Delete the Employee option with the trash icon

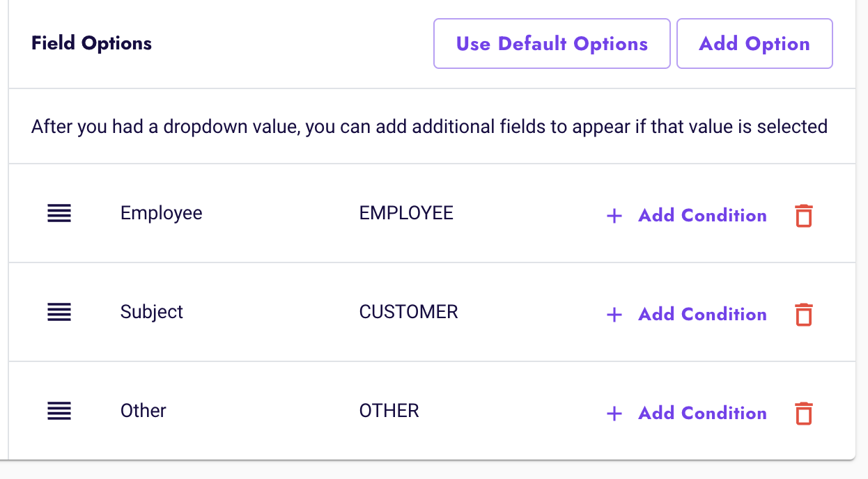[x=804, y=215]
